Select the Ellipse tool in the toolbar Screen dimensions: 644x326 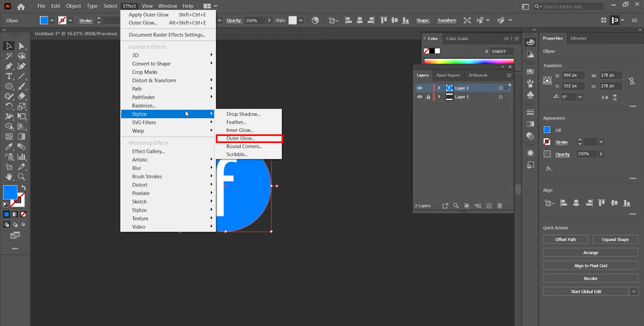tap(9, 86)
